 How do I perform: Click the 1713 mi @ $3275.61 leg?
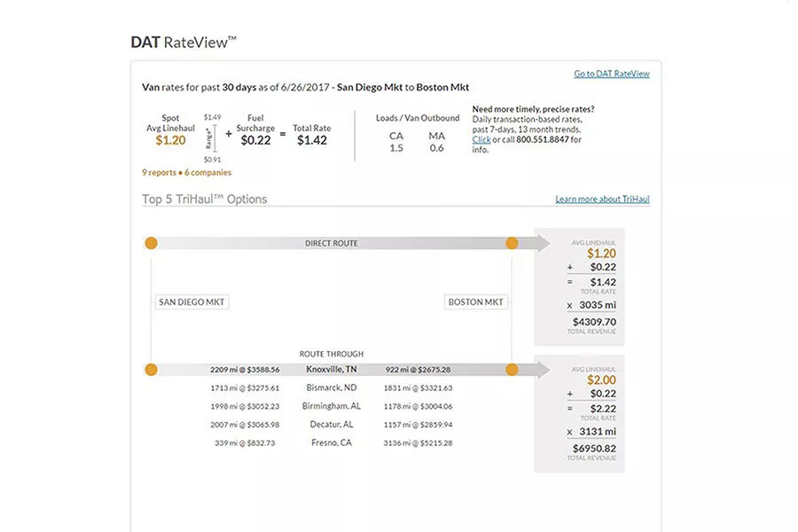245,388
